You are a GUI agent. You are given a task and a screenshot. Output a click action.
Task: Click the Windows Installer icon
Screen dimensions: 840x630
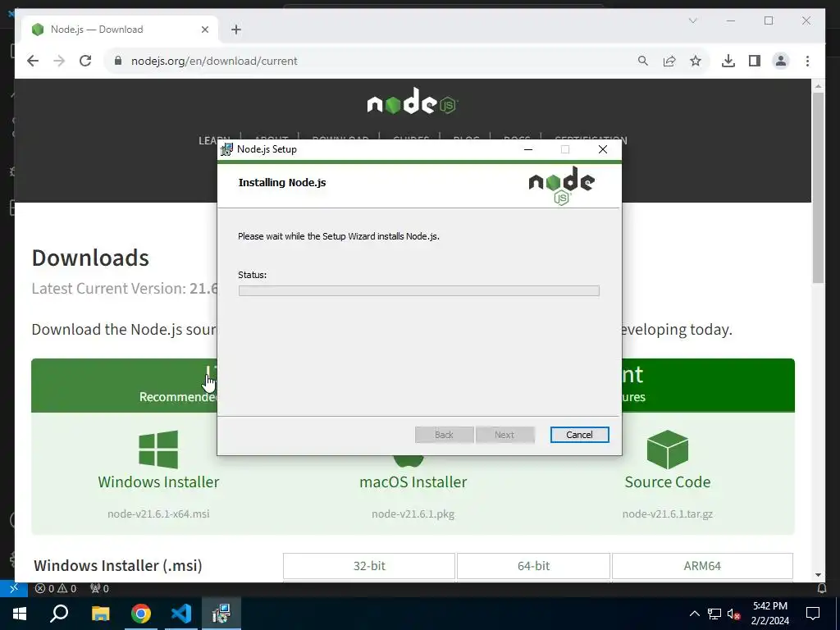coord(158,450)
